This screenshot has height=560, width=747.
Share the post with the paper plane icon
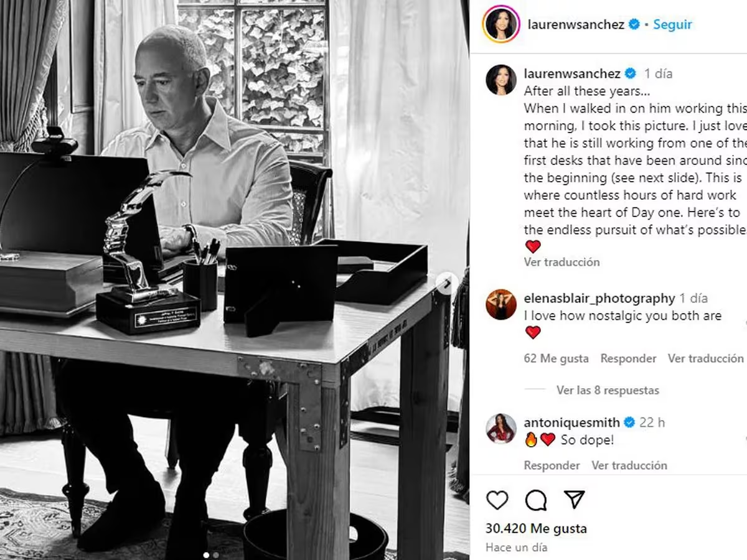click(574, 500)
